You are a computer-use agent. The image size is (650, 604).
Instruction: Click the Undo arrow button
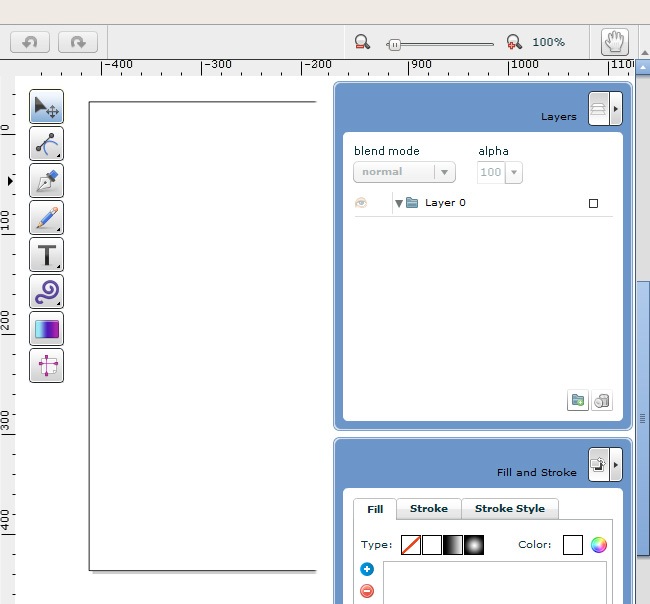(30, 42)
